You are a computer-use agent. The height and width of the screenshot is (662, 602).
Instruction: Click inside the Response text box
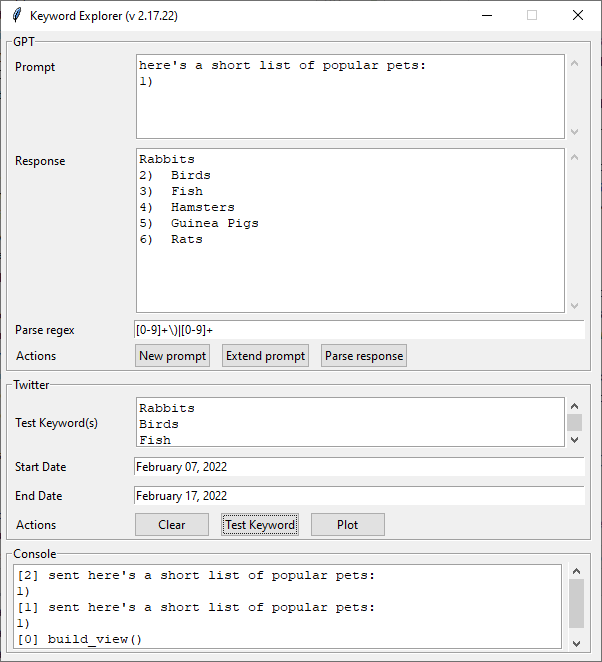point(350,230)
